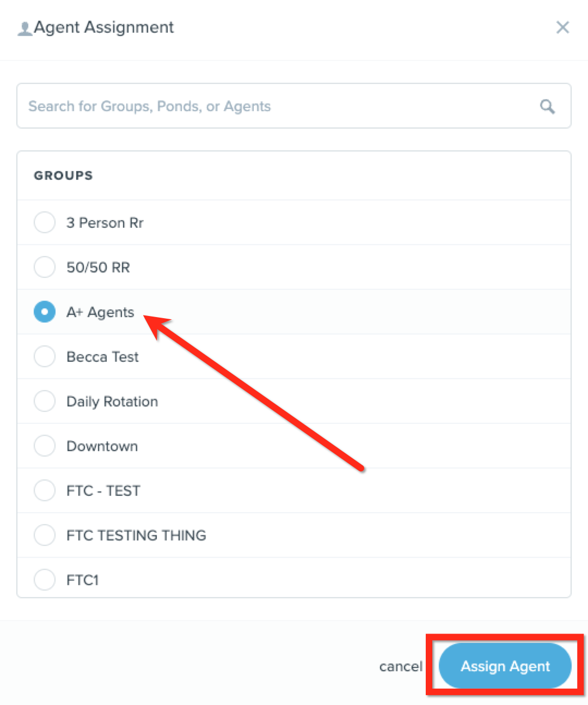Click the Daily Rotation group label
Screen dimensions: 588x705
[112, 402]
